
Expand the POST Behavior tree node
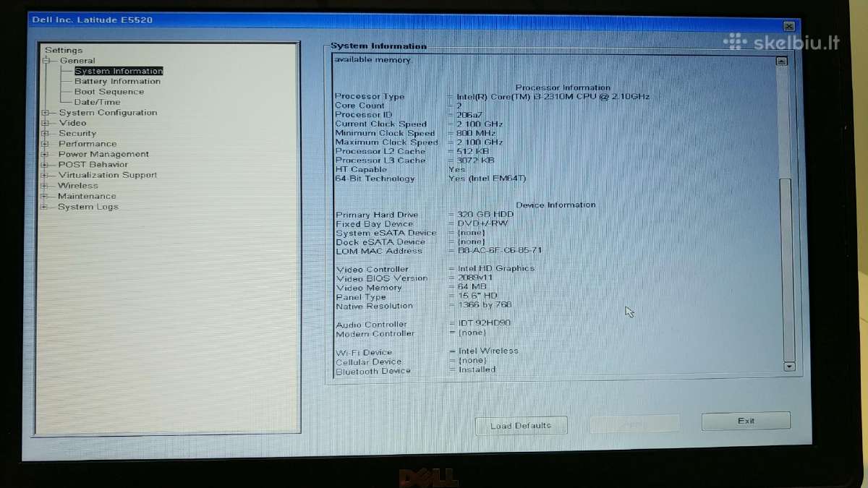click(45, 165)
